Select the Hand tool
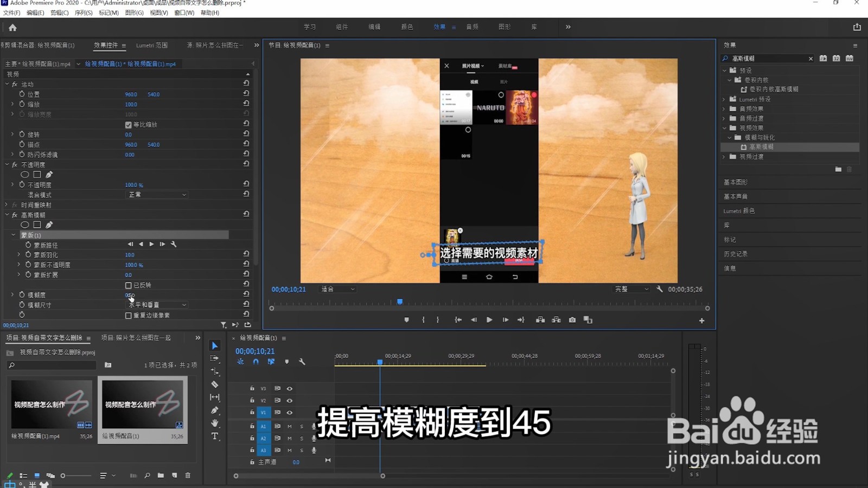The width and height of the screenshot is (868, 488). click(215, 423)
